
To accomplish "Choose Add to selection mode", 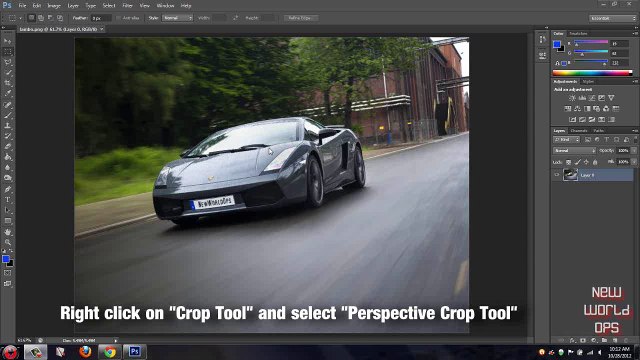I will (x=41, y=18).
